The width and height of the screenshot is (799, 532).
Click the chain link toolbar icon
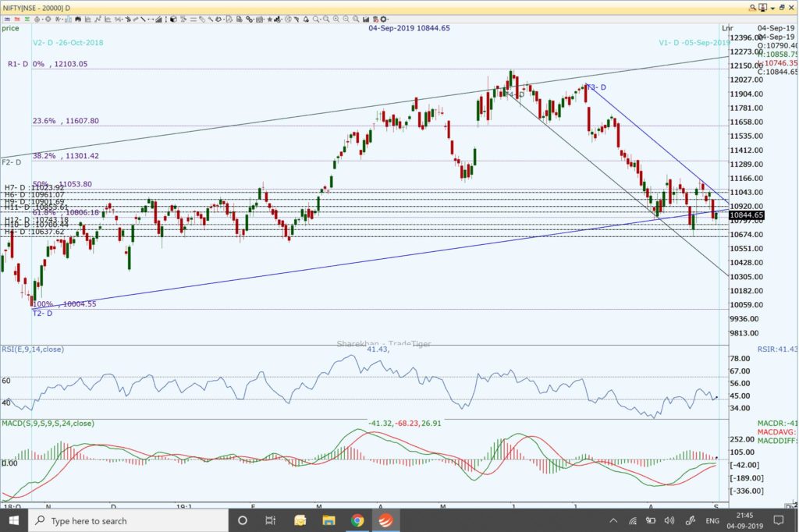point(249,20)
